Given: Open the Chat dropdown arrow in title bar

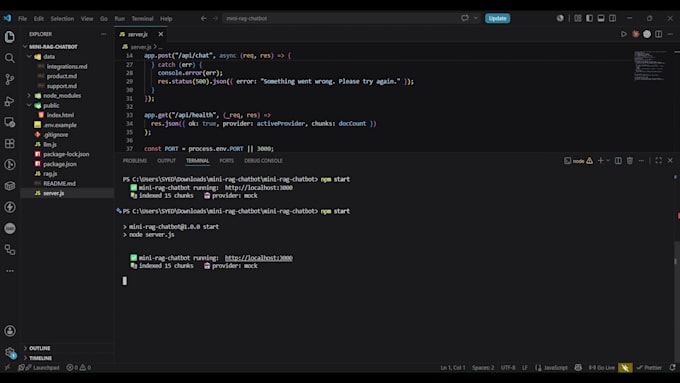Looking at the screenshot, I should click(x=476, y=18).
